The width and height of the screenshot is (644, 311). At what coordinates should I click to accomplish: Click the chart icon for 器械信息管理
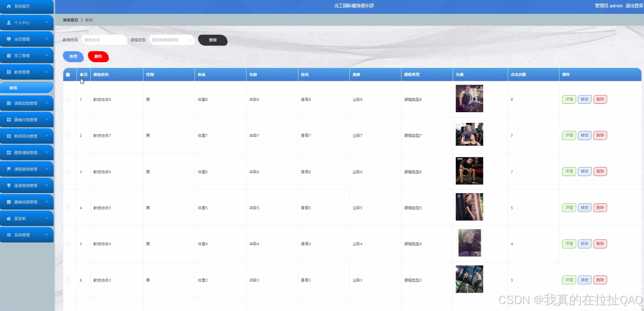pos(9,202)
